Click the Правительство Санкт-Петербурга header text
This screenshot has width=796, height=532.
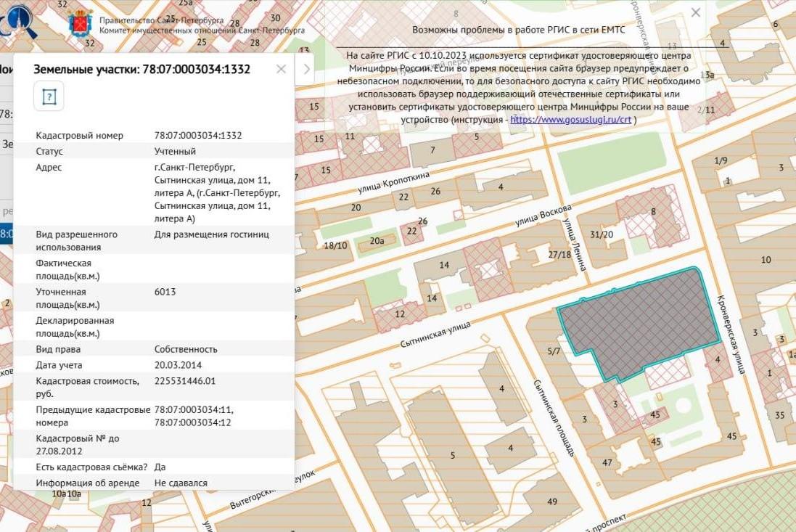[161, 21]
